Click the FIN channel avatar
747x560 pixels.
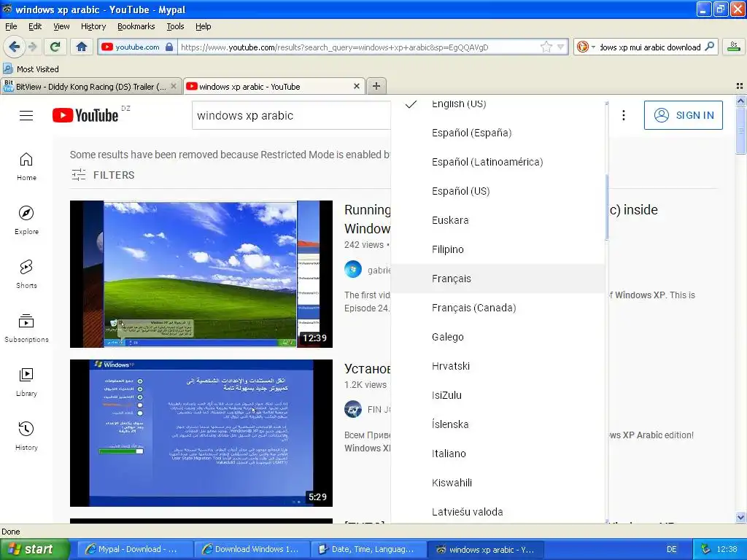point(353,409)
